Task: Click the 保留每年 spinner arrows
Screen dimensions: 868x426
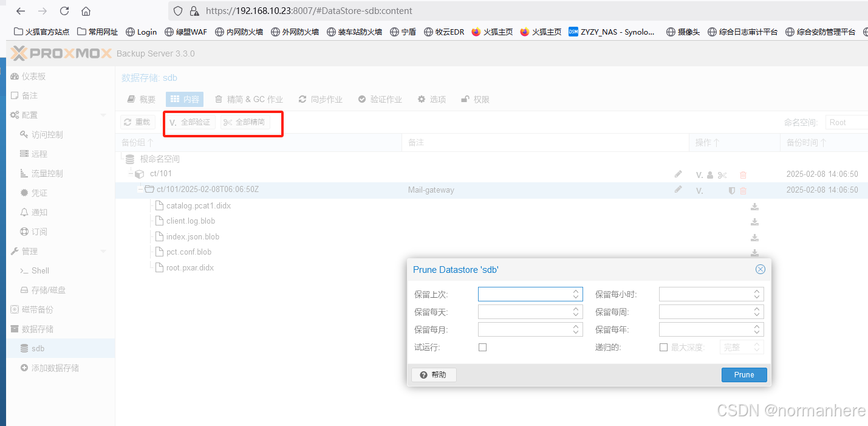Action: point(757,329)
